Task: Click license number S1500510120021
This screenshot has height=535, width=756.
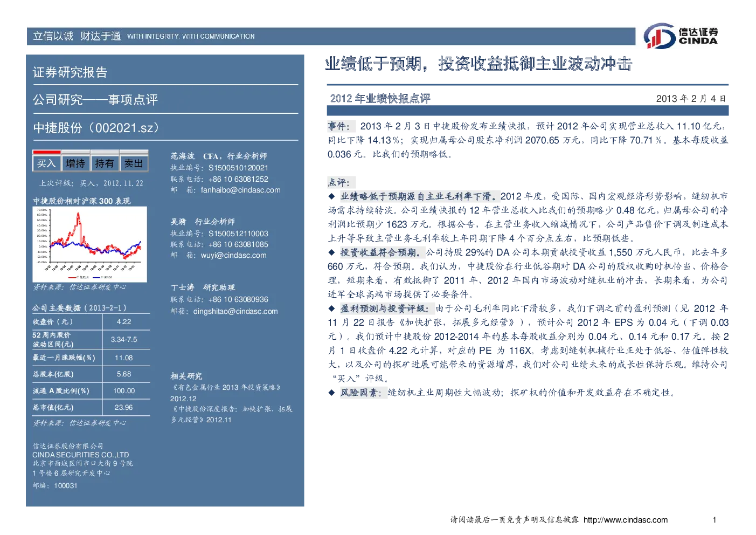Action: tap(238, 168)
